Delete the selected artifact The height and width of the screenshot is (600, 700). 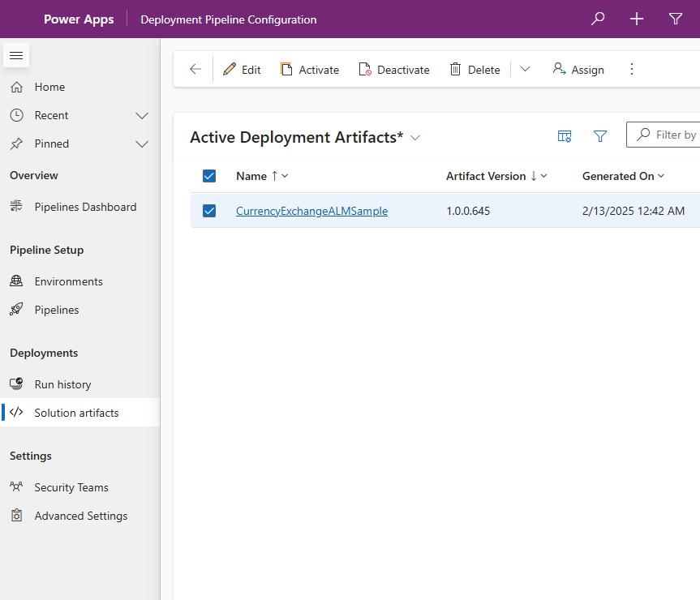tap(475, 70)
